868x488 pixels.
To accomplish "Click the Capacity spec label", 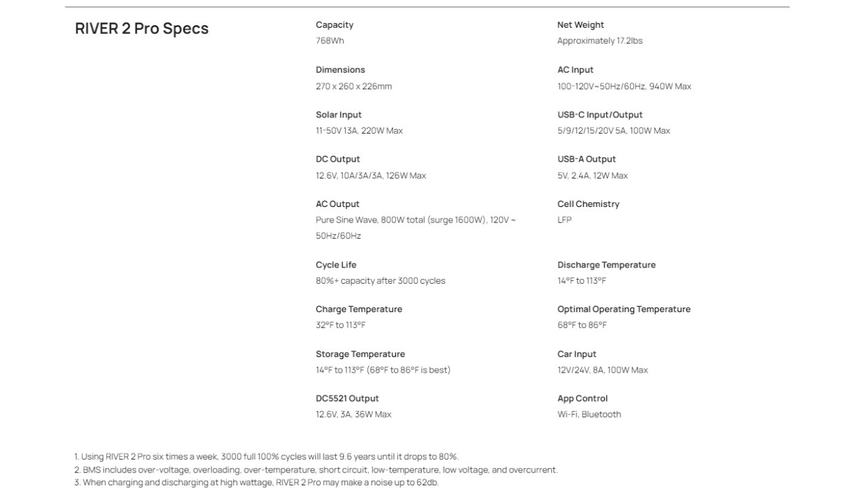I will 334,25.
